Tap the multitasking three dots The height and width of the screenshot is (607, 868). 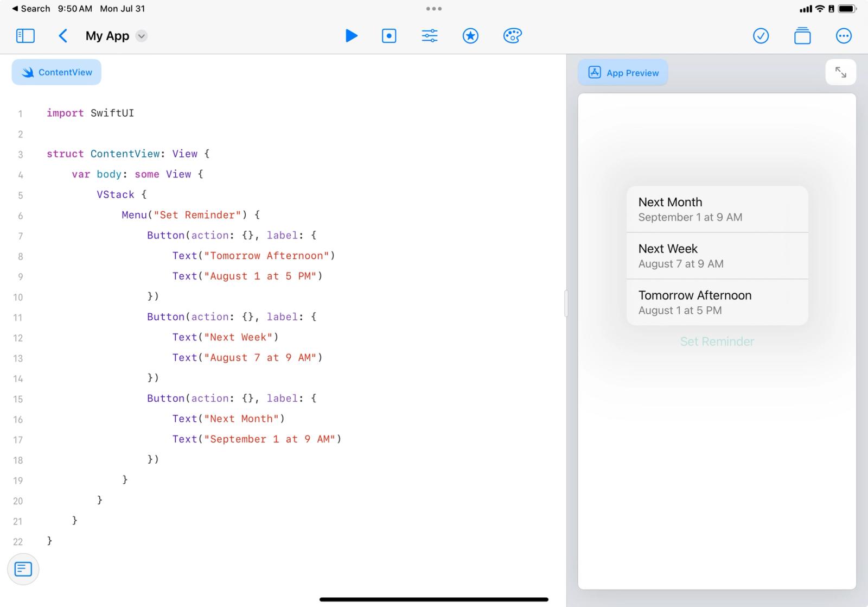pos(434,9)
